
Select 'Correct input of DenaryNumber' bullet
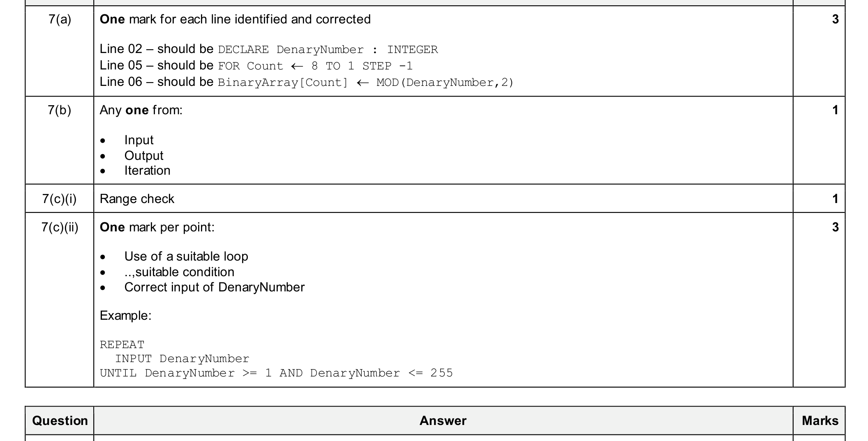215,287
